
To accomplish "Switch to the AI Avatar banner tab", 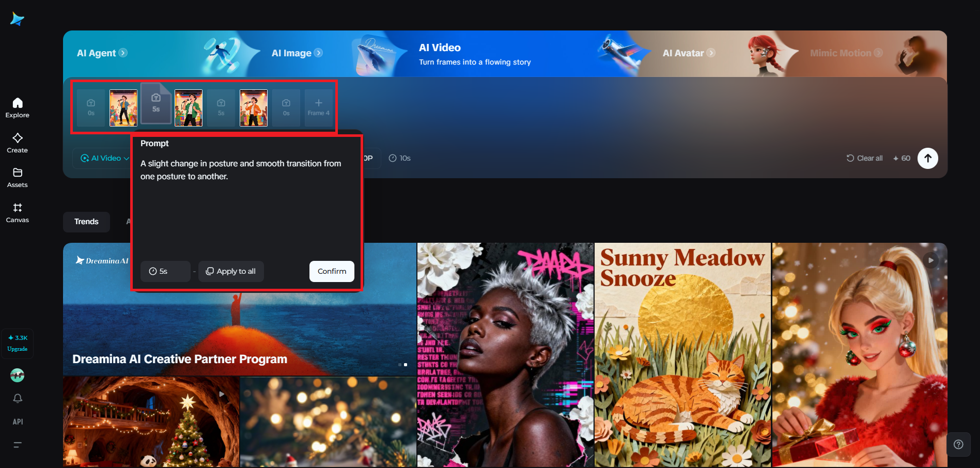I will 689,53.
